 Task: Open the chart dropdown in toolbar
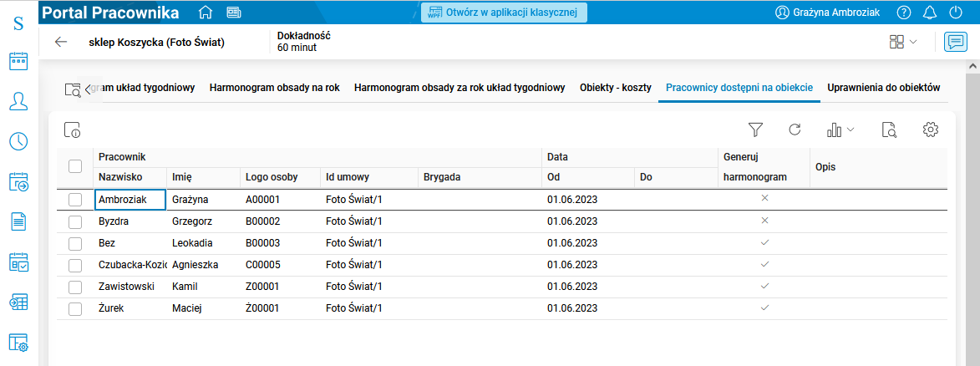pyautogui.click(x=840, y=130)
